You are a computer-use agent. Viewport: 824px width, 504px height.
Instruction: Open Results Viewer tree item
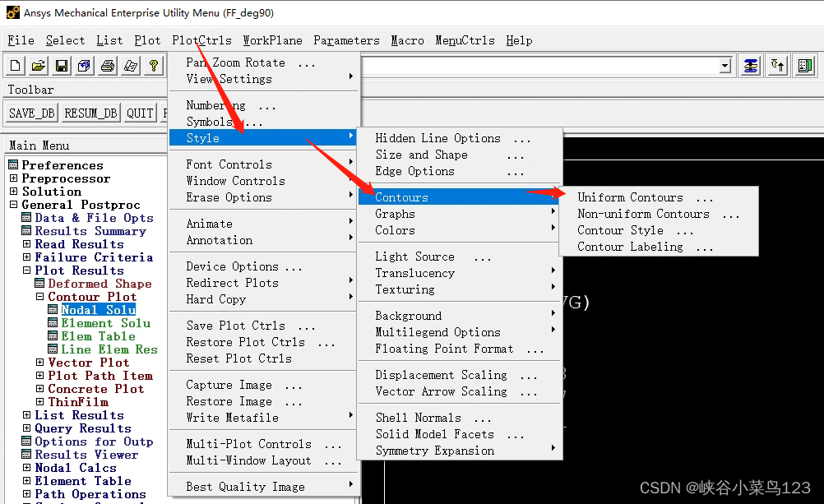(86, 455)
